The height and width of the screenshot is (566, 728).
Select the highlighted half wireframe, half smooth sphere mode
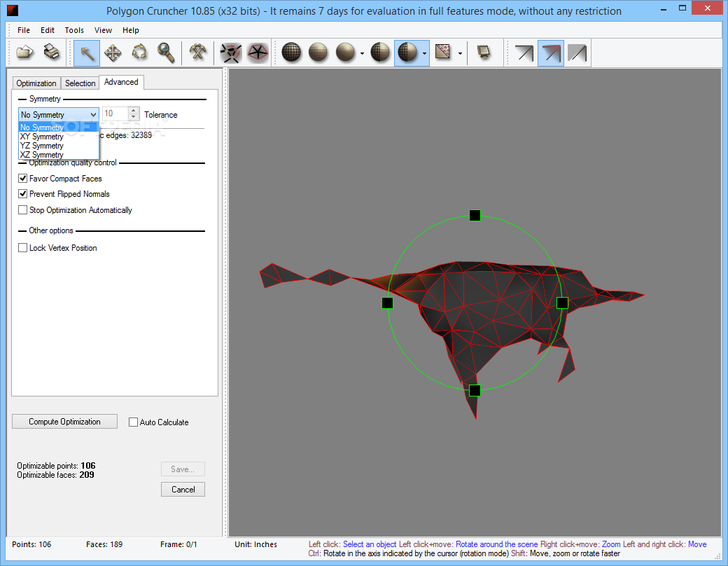[407, 53]
